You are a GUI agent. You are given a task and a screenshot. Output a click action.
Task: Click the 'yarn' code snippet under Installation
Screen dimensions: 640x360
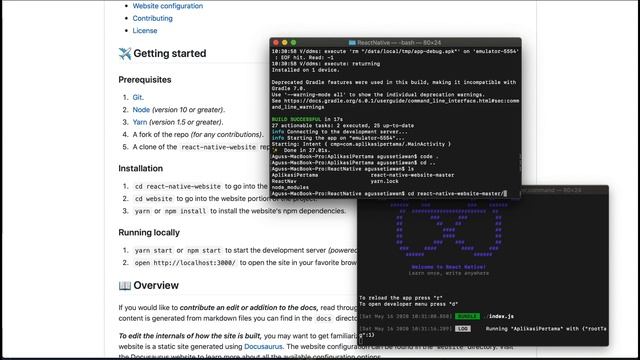point(142,211)
